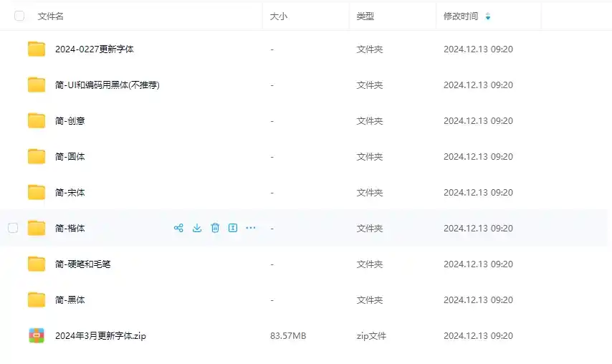Sort by the 大小 column header

[x=279, y=16]
